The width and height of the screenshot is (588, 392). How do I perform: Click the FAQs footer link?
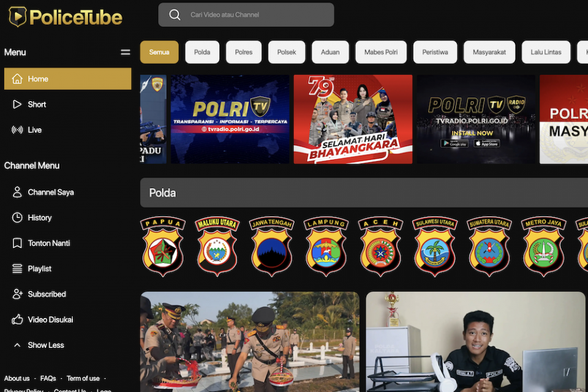pyautogui.click(x=48, y=379)
